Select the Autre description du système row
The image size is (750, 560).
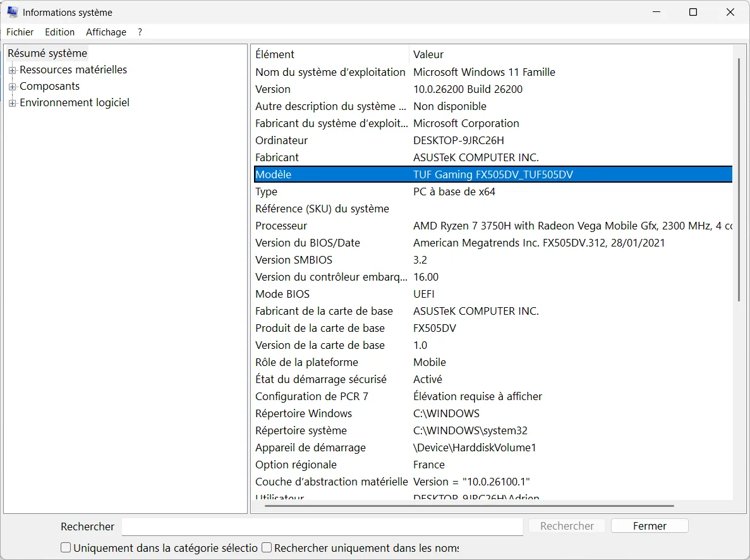point(493,106)
